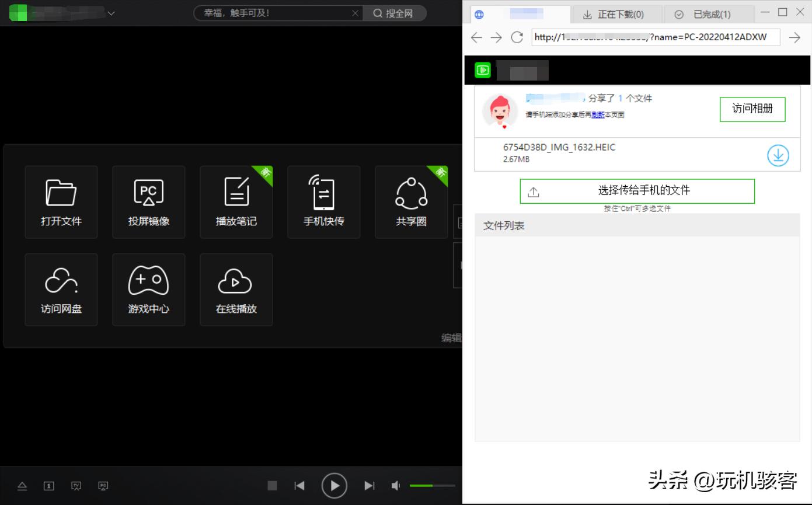Access cloud drive via 访问网盘 icon

(x=61, y=290)
